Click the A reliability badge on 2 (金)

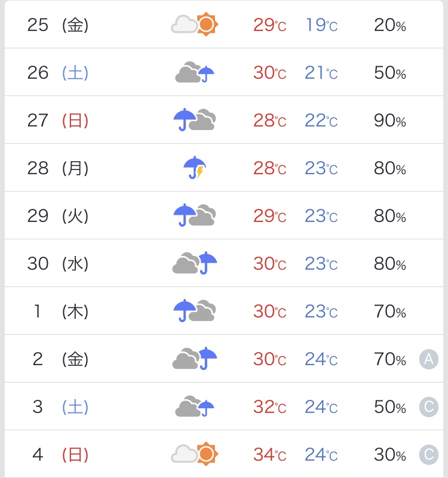(429, 359)
